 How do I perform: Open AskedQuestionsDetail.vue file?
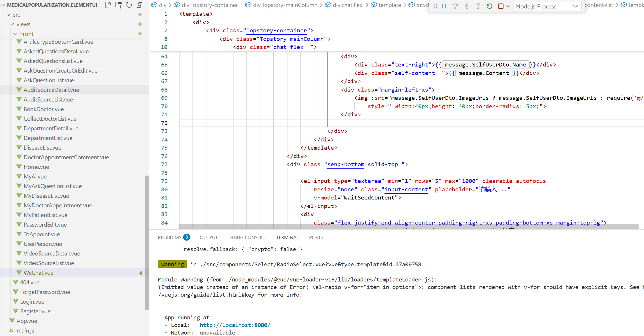click(x=74, y=51)
